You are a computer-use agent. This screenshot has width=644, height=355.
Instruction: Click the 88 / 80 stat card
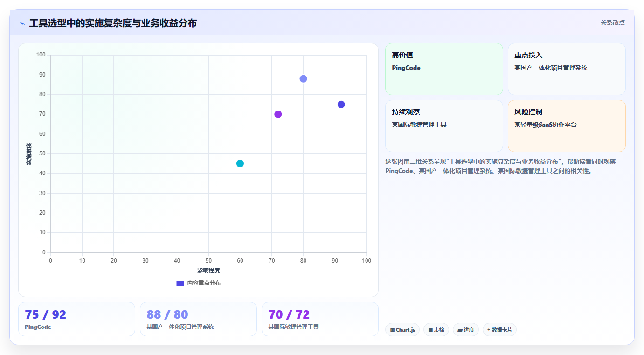(198, 319)
